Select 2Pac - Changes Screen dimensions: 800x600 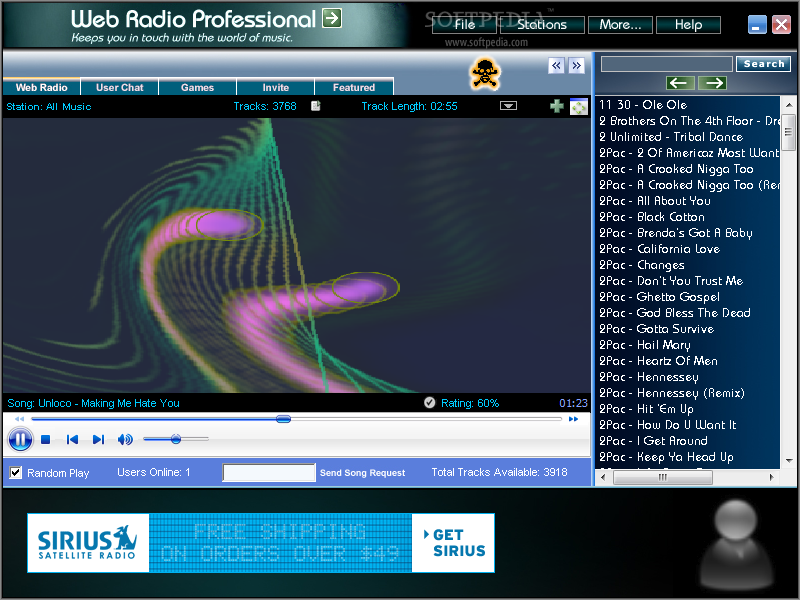(x=641, y=265)
